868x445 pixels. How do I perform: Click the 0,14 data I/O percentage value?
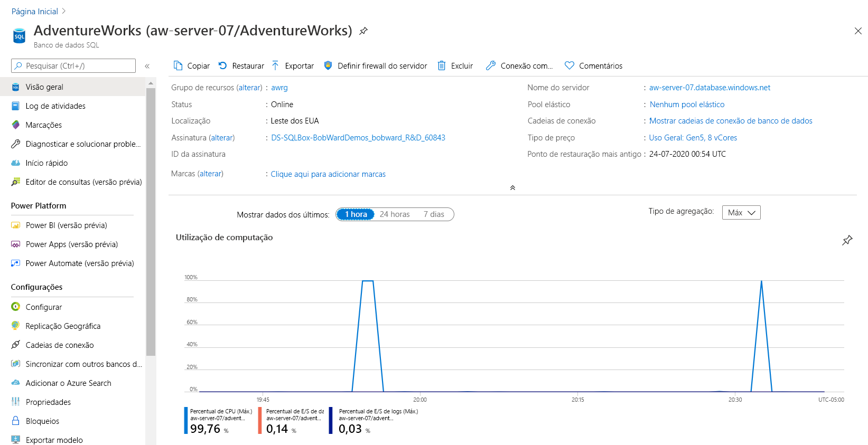(x=277, y=429)
